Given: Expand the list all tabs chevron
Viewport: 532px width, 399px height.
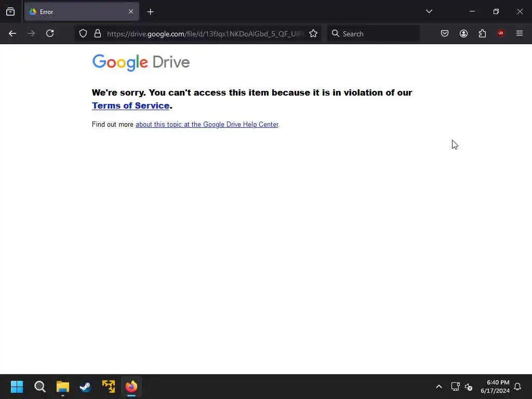Looking at the screenshot, I should coord(429,11).
